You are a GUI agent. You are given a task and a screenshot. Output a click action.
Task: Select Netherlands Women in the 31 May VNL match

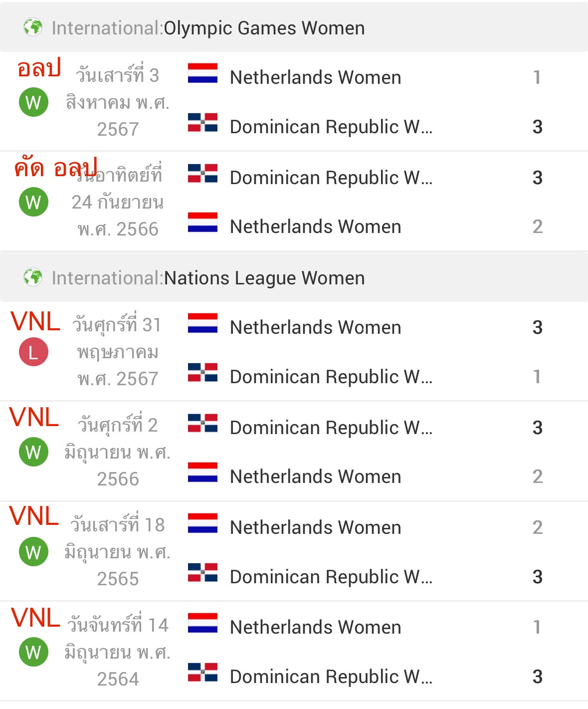[315, 327]
